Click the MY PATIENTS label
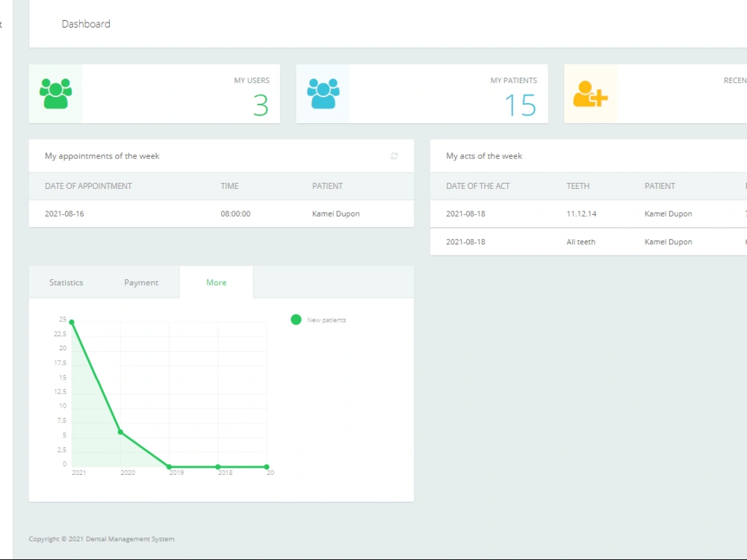747x560 pixels. click(x=514, y=81)
